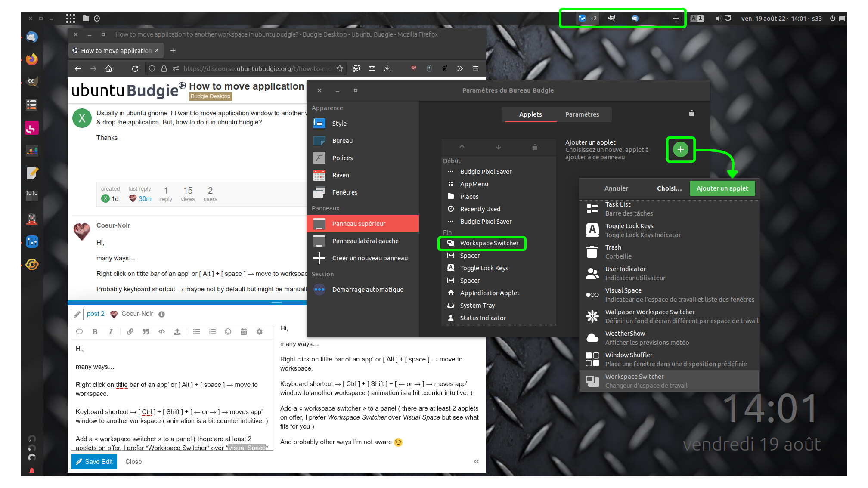Image resolution: width=868 pixels, height=488 pixels.
Task: Go to Firefox home page
Action: click(108, 68)
